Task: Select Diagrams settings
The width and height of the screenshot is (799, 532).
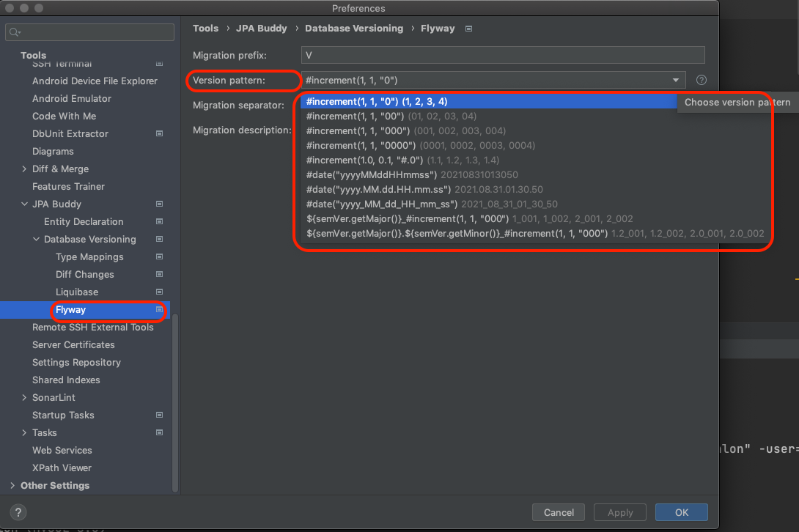Action: 53,152
